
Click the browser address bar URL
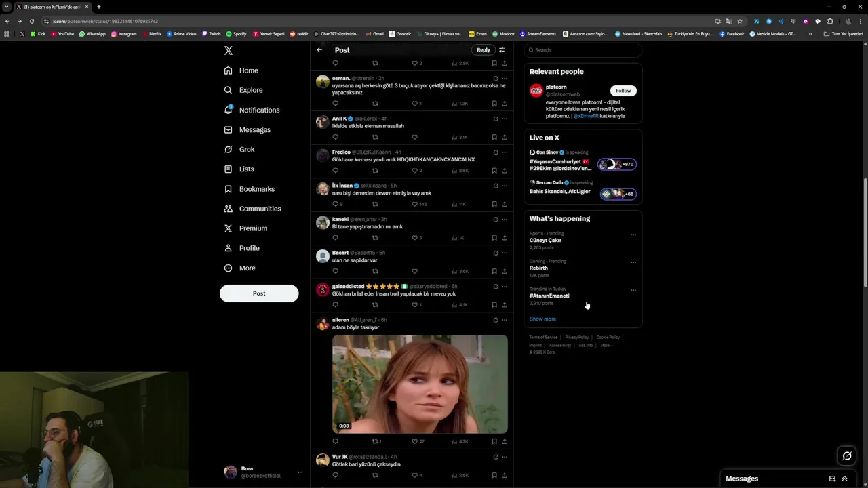(106, 21)
